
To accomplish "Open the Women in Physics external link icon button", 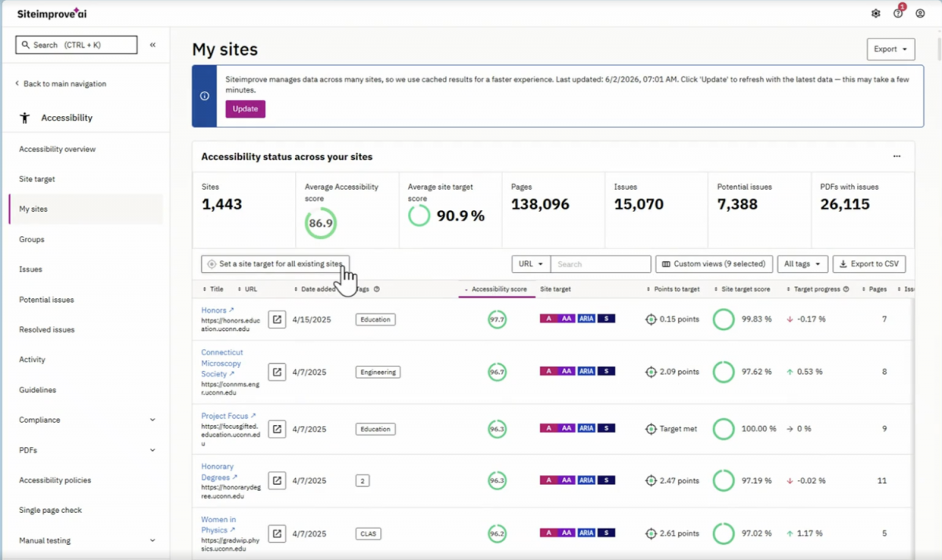I will pyautogui.click(x=277, y=533).
